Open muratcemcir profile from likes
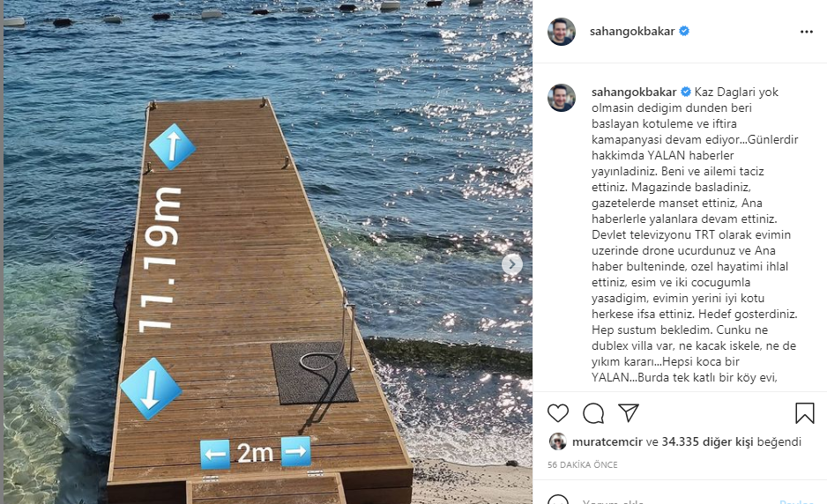 [607, 441]
